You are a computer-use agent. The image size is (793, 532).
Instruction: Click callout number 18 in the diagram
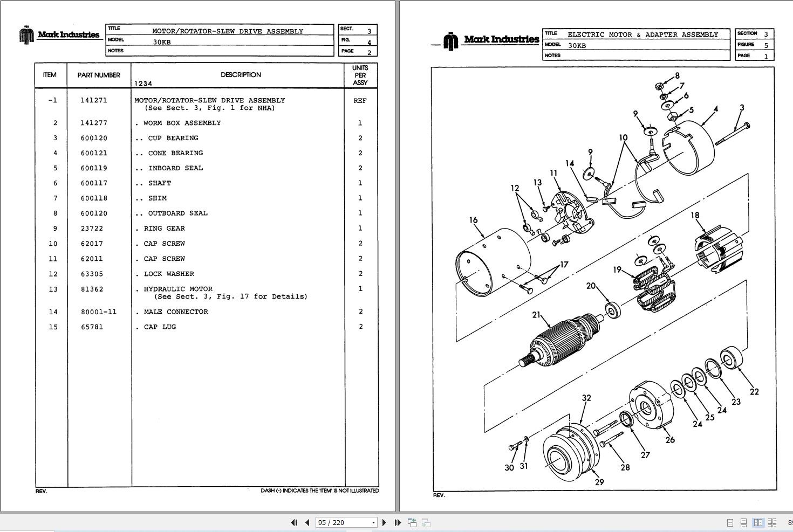[695, 215]
